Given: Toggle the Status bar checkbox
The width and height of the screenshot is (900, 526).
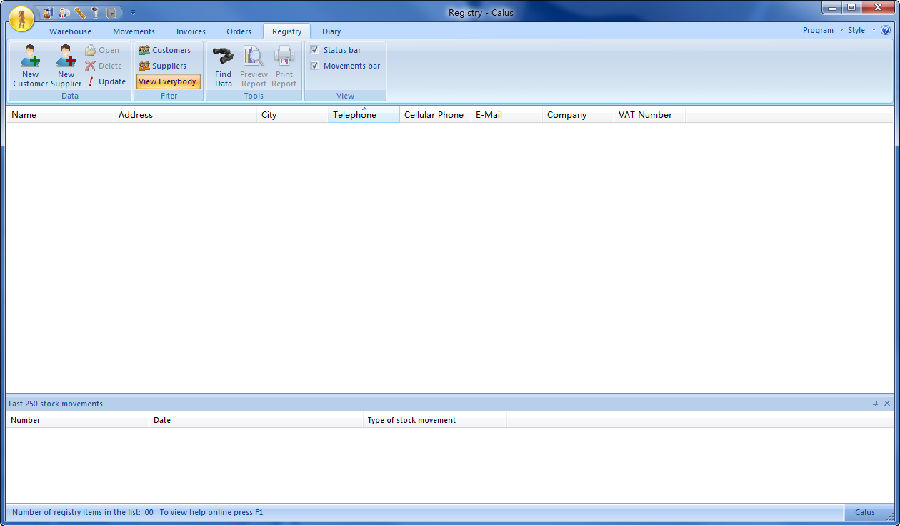Looking at the screenshot, I should click(x=315, y=50).
